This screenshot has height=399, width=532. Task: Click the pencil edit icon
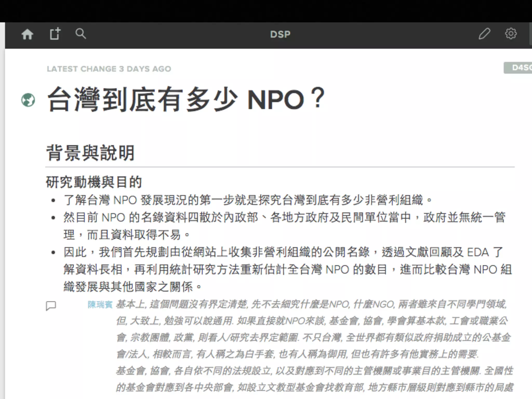[x=484, y=34]
